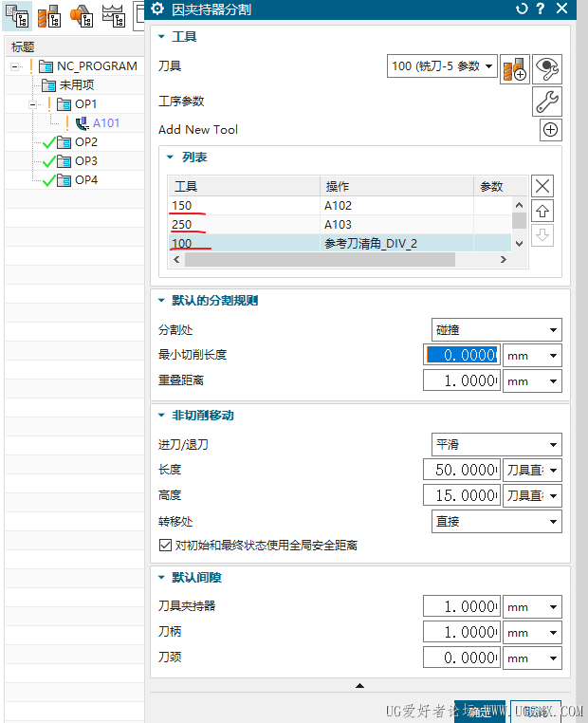
Task: Click Add New Tool plus icon
Action: tap(550, 130)
